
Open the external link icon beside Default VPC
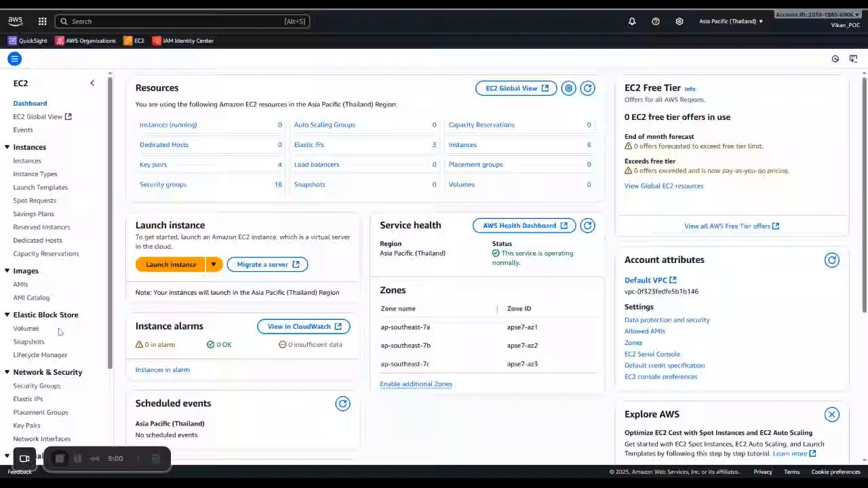pos(673,280)
